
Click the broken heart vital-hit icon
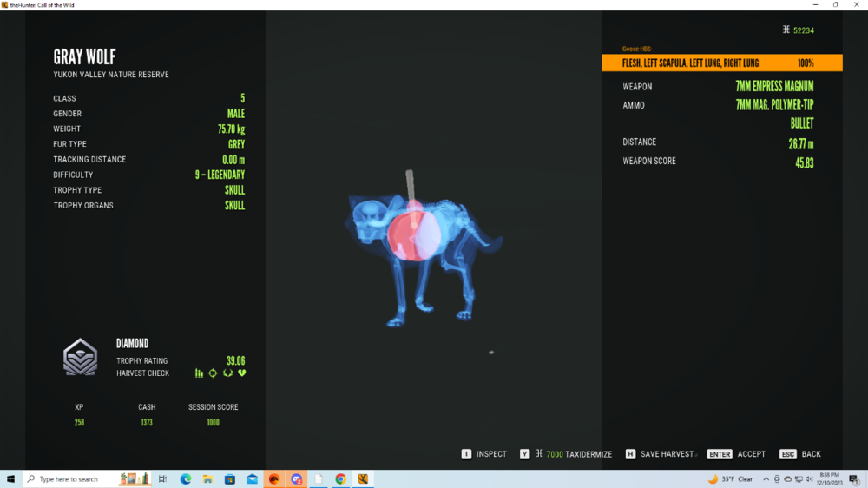242,373
